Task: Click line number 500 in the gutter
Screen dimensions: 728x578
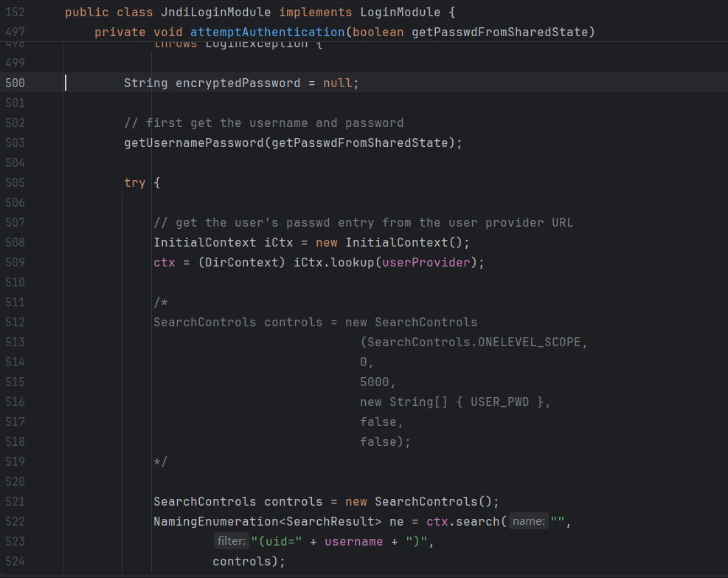Action: [x=15, y=83]
